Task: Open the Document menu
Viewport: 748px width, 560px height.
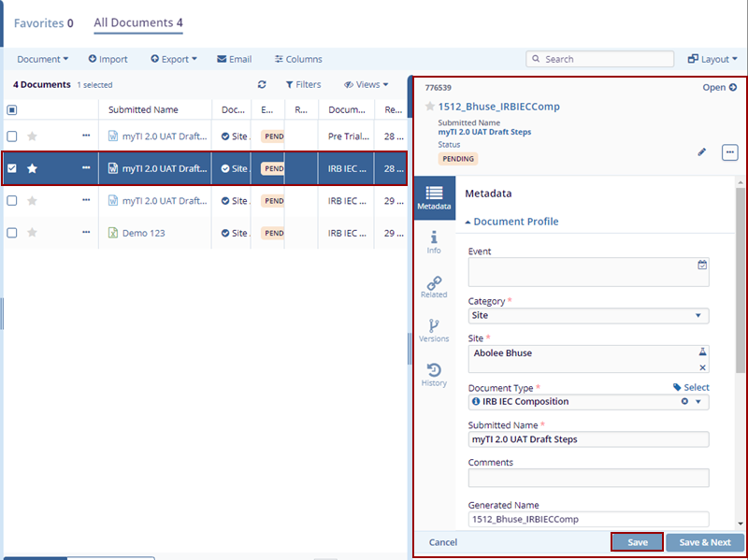Action: click(x=42, y=59)
